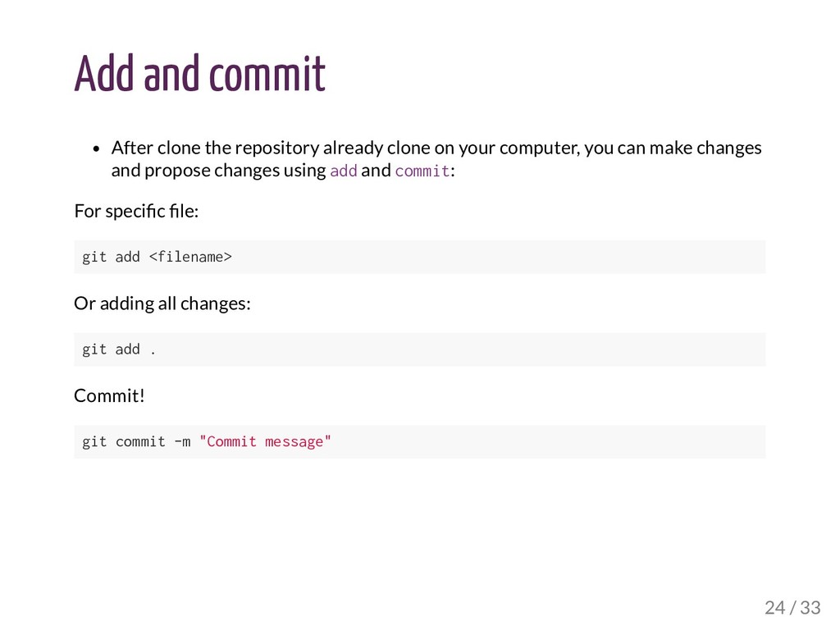Screen dimensions: 840x630
Task: Click the word "repository" in the bullet
Action: coord(276,148)
